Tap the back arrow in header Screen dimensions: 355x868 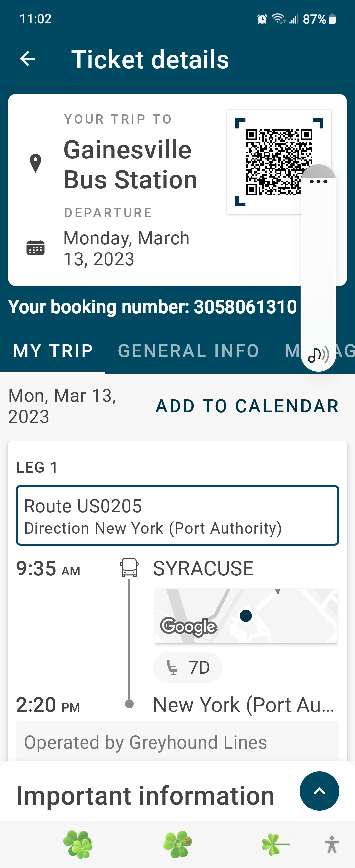tap(28, 59)
